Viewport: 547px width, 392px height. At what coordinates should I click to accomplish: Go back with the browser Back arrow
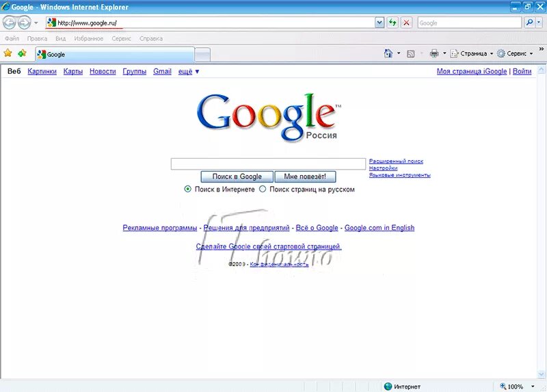[x=10, y=23]
